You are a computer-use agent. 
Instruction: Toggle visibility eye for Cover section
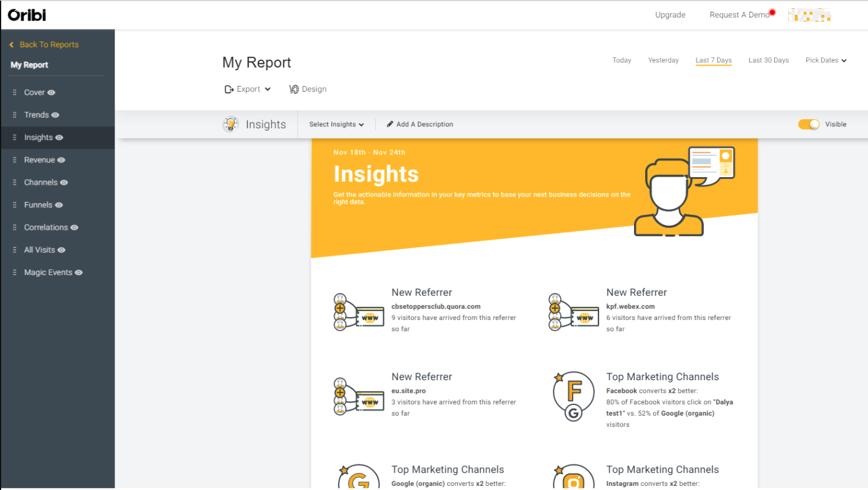(51, 93)
